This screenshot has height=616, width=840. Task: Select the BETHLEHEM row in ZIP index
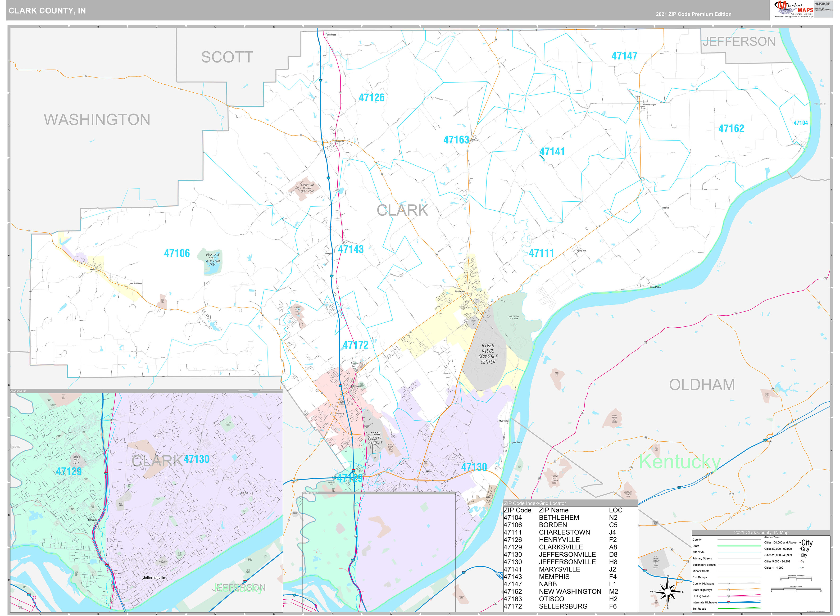570,518
